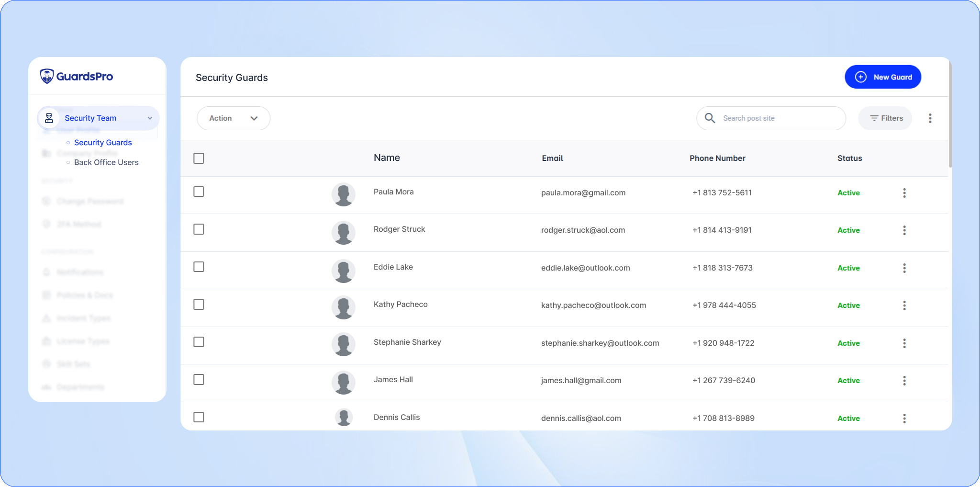Screen dimensions: 980x487
Task: Click the New Guard button
Action: click(883, 77)
